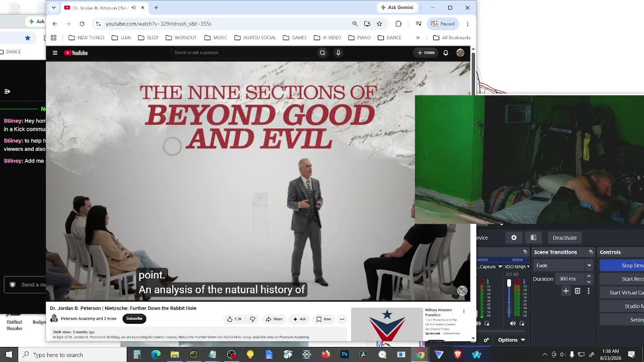Go back in Chrome history
This screenshot has height=362, width=644.
tap(55, 24)
